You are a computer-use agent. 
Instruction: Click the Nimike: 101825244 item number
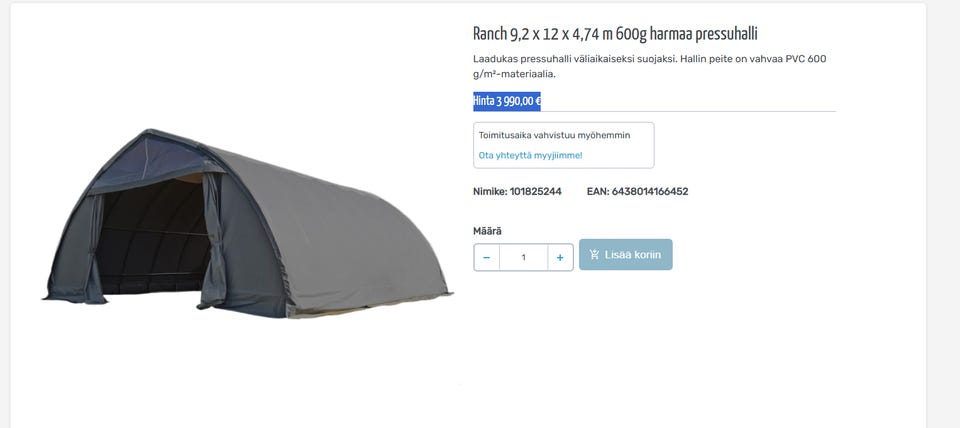517,192
